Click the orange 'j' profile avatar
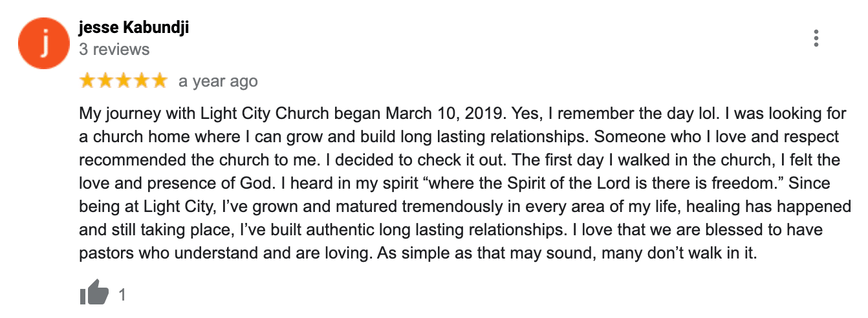This screenshot has height=318, width=868. tap(43, 43)
